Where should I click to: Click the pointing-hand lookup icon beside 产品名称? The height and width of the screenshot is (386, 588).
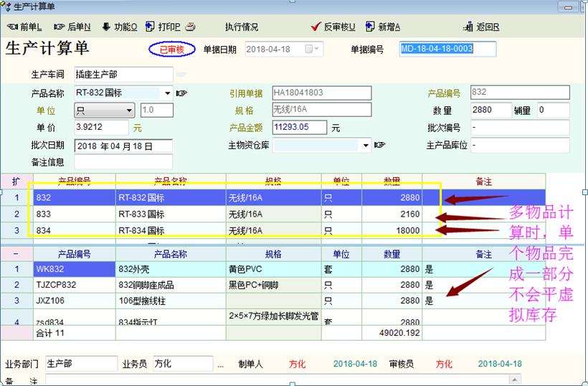[182, 93]
